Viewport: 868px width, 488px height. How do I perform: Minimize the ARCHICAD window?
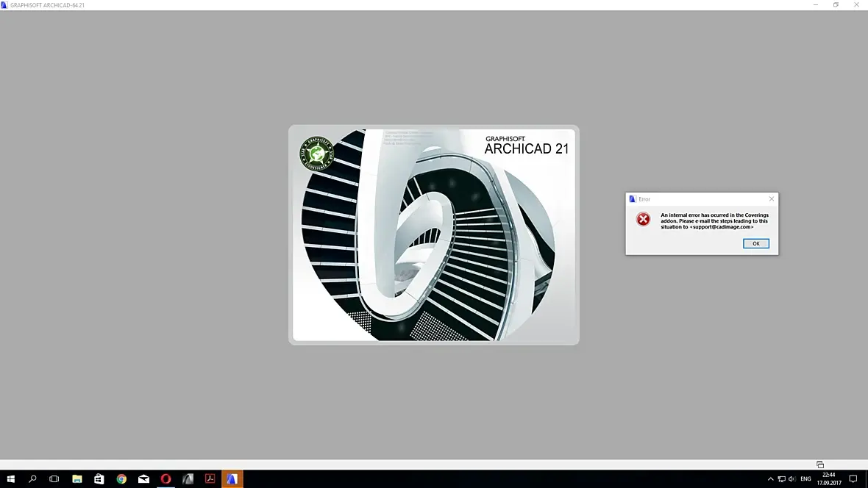click(816, 5)
